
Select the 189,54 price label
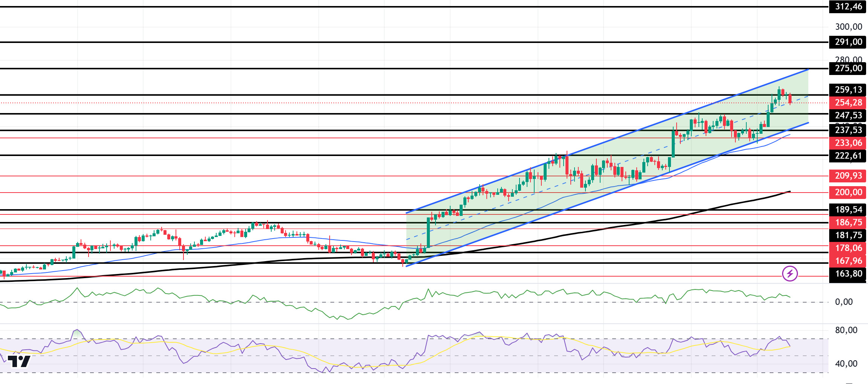[848, 210]
